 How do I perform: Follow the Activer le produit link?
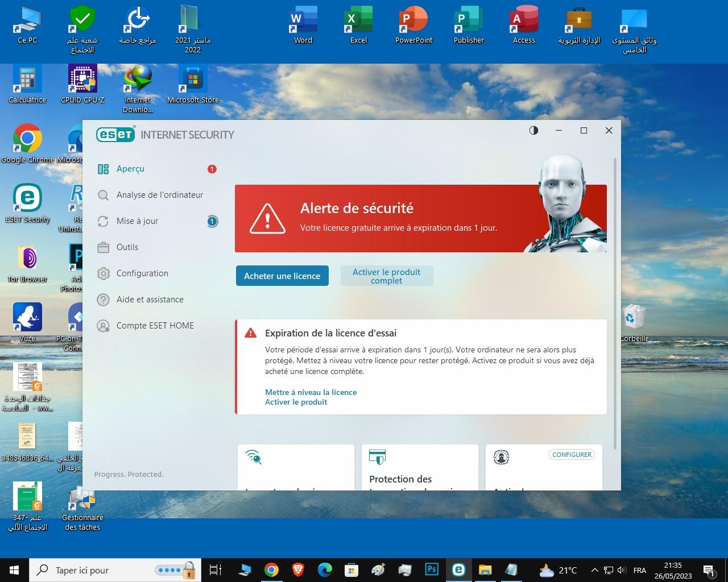click(296, 402)
